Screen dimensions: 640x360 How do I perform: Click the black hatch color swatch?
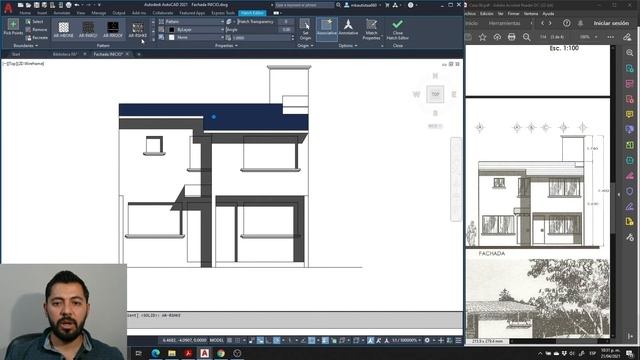pos(171,30)
